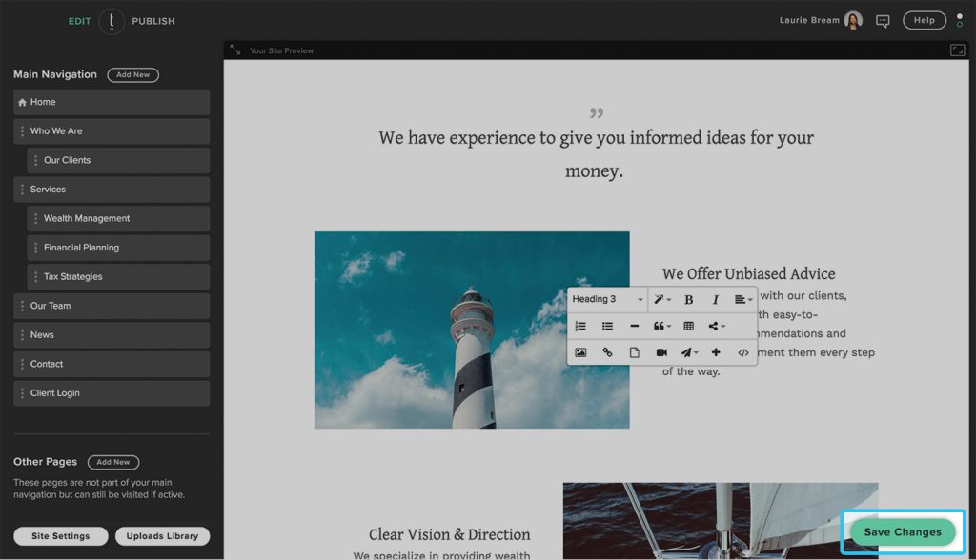Open the Heading 3 style dropdown
The height and width of the screenshot is (560, 976).
[x=608, y=299]
